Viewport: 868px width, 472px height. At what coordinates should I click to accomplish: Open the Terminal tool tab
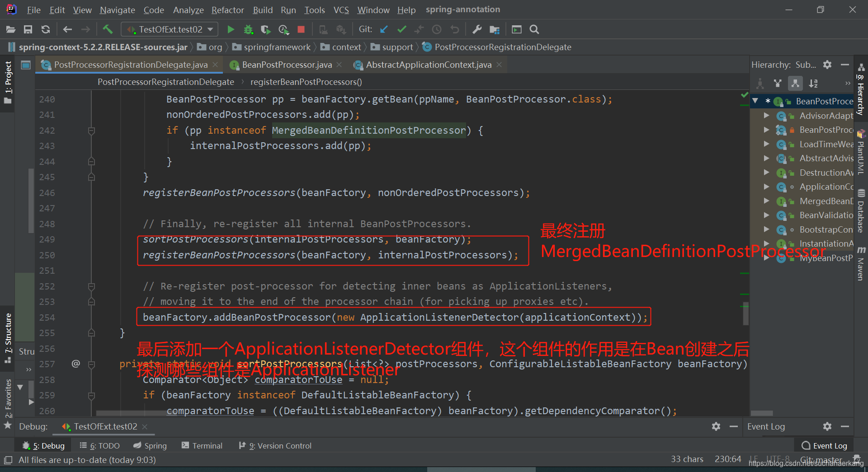click(202, 446)
